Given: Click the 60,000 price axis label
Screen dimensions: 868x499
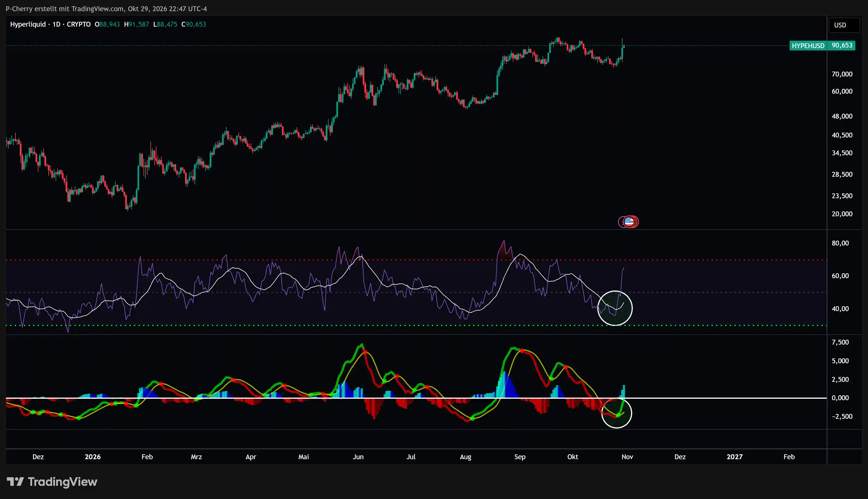Looking at the screenshot, I should point(842,91).
